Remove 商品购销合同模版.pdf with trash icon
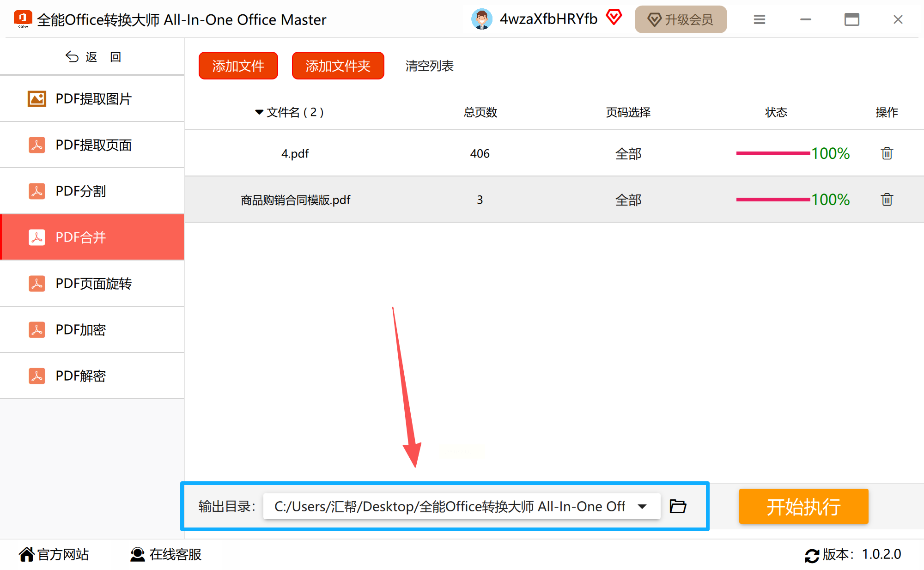 [887, 200]
